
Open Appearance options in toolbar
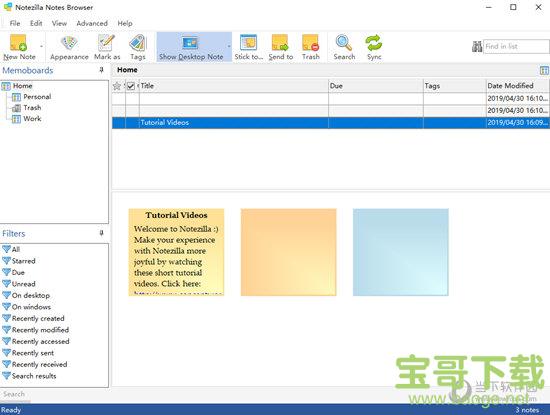click(69, 47)
